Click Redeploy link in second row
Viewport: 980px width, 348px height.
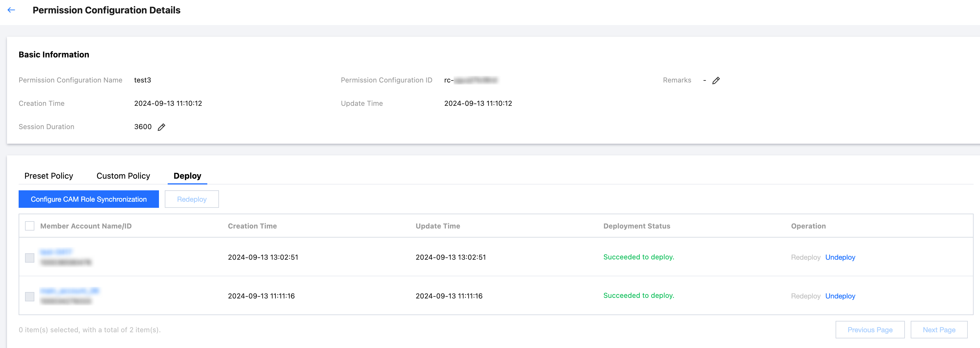805,296
